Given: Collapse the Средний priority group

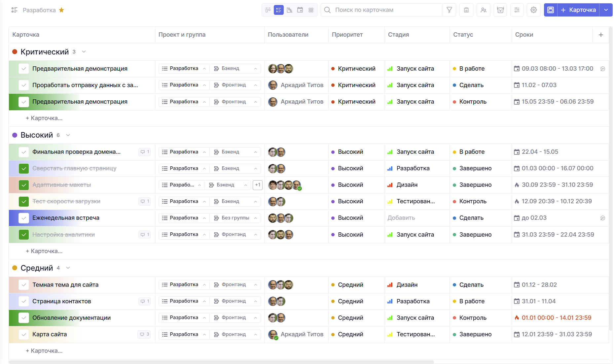Looking at the screenshot, I should coord(68,268).
